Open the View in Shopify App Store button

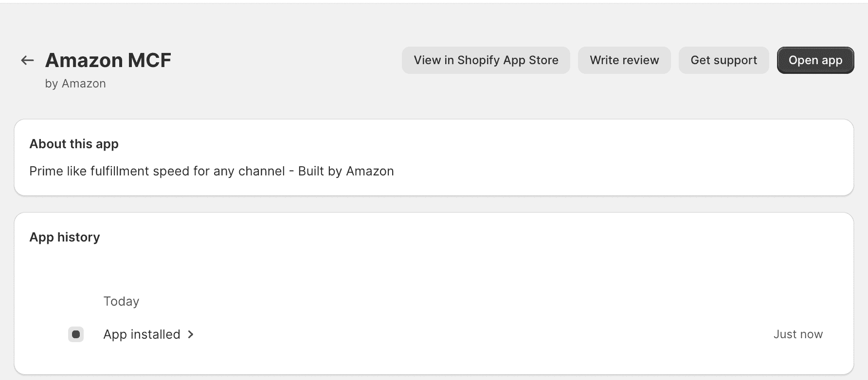click(486, 60)
